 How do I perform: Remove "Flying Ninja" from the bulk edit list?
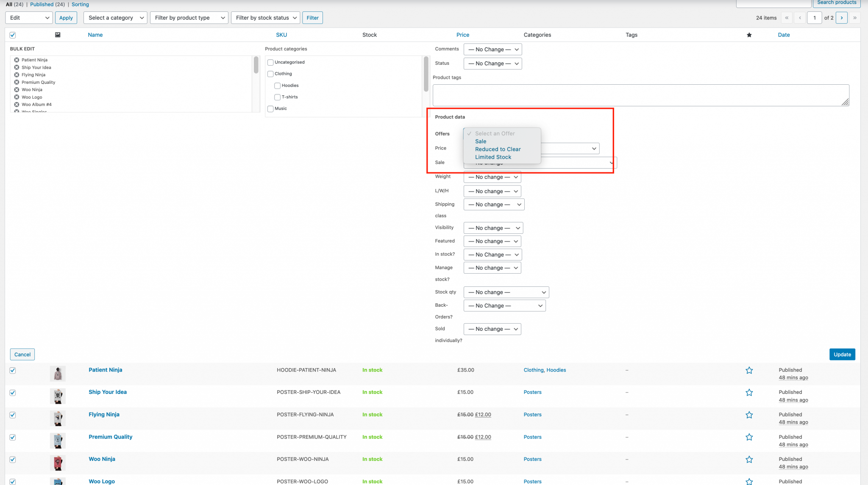pos(16,75)
